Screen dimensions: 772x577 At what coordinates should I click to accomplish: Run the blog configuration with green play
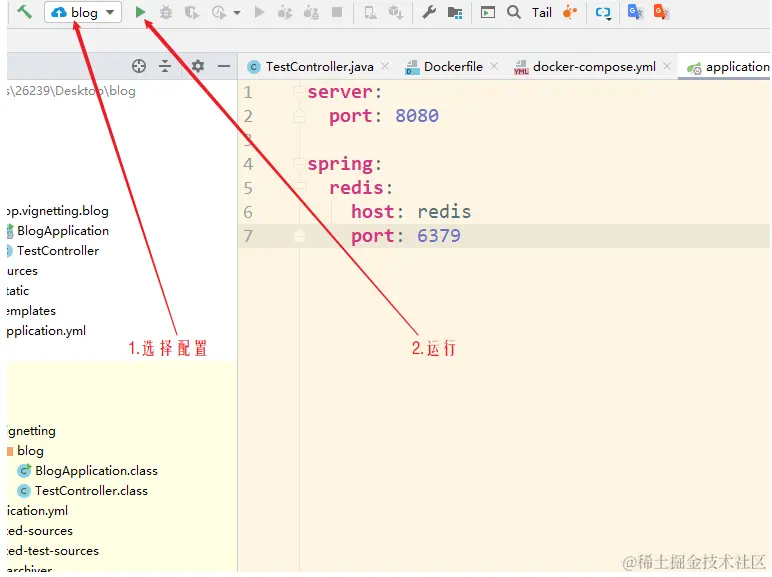(x=140, y=12)
